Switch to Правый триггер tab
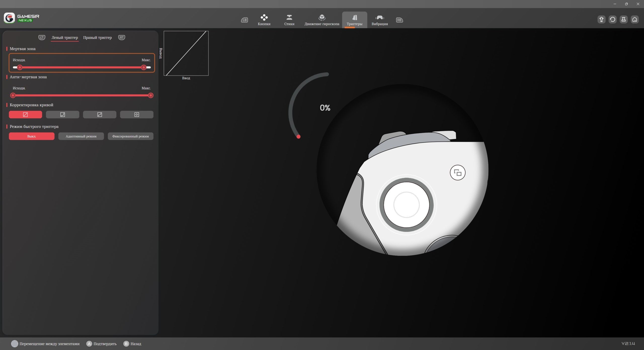Screen dimensions: 644x350 pyautogui.click(x=97, y=37)
